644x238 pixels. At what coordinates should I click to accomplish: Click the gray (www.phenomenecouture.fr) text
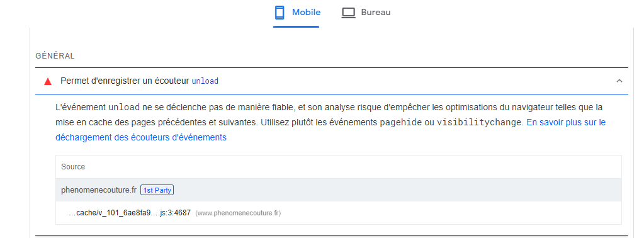(x=238, y=213)
